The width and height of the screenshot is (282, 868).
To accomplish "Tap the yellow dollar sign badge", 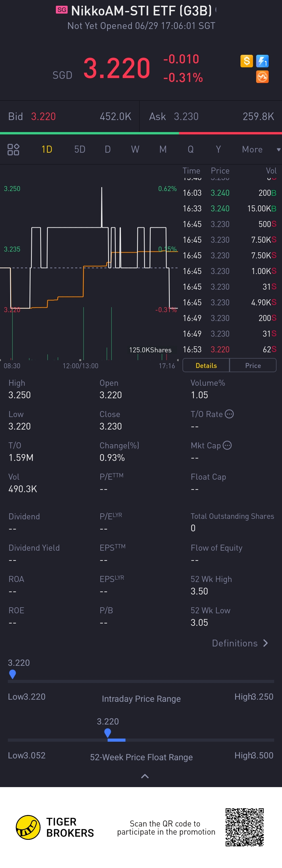I will click(246, 61).
